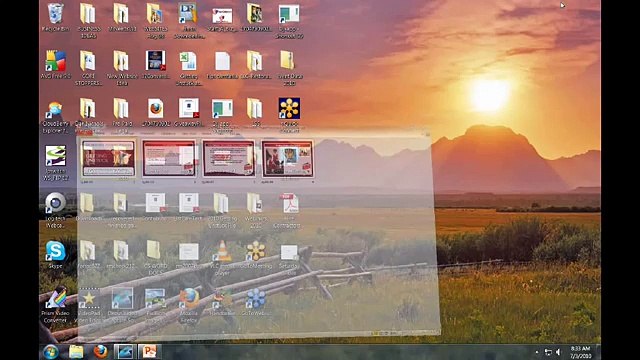Open Windows Explorer from the taskbar

click(x=76, y=351)
